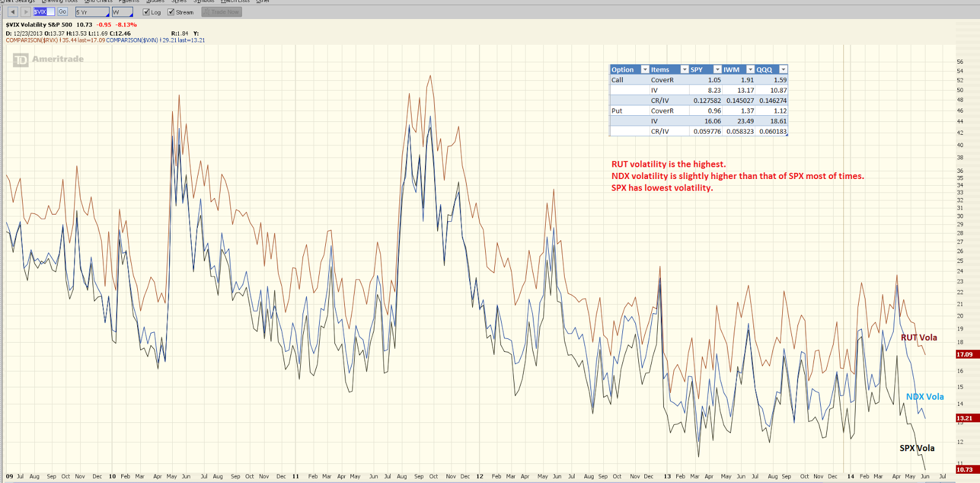Go back with the left arrow button

12,12
